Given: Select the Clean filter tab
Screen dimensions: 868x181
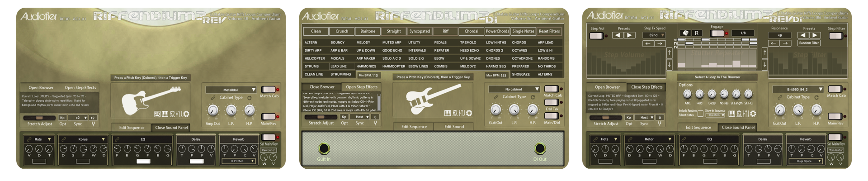Looking at the screenshot, I should click(316, 31).
